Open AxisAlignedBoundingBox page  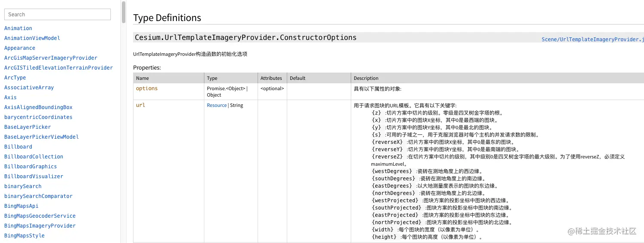click(38, 107)
